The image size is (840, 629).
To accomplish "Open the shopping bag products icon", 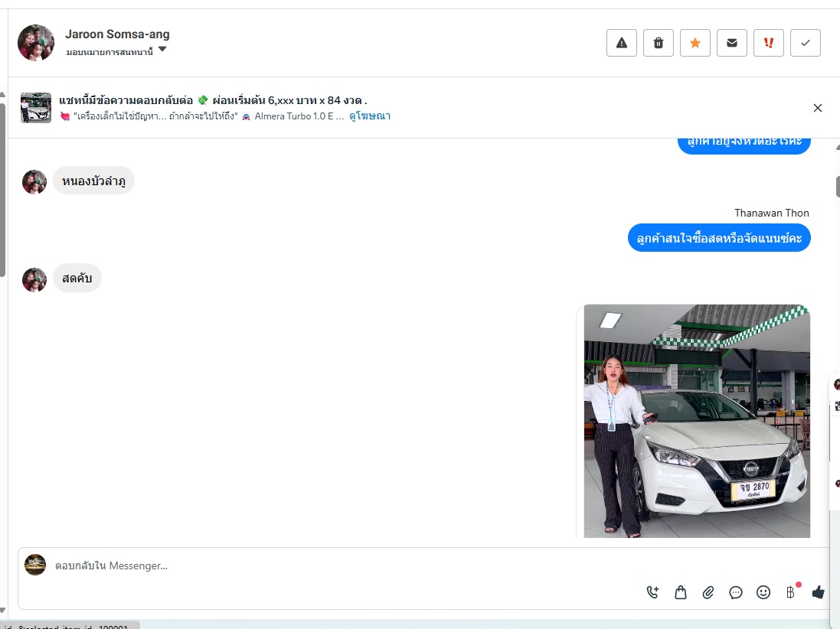I will [x=681, y=592].
